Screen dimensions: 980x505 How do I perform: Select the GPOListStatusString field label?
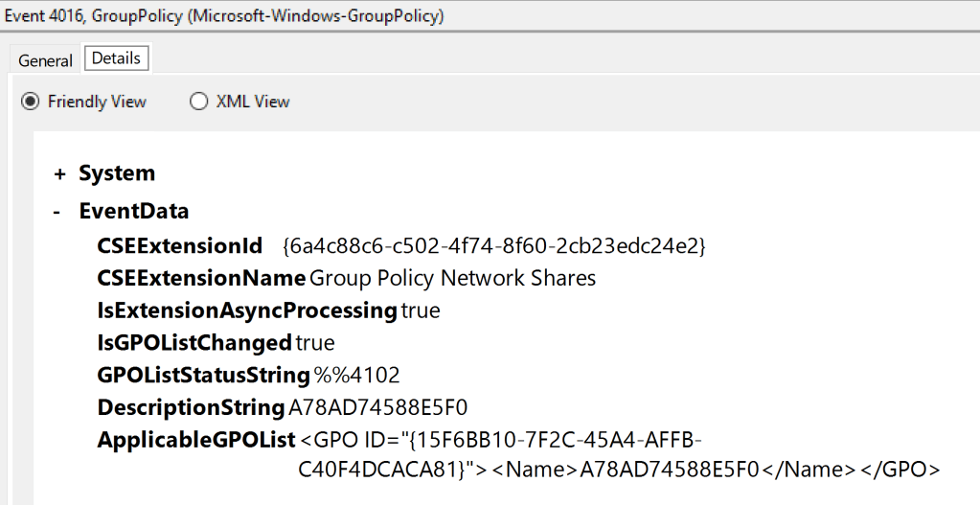click(203, 375)
